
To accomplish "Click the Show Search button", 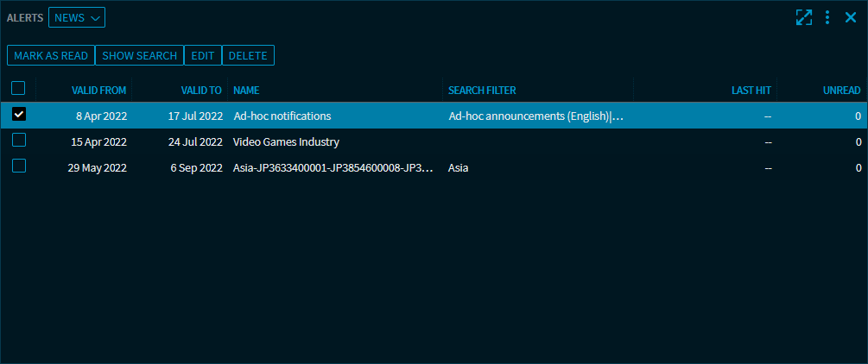I will [x=140, y=55].
